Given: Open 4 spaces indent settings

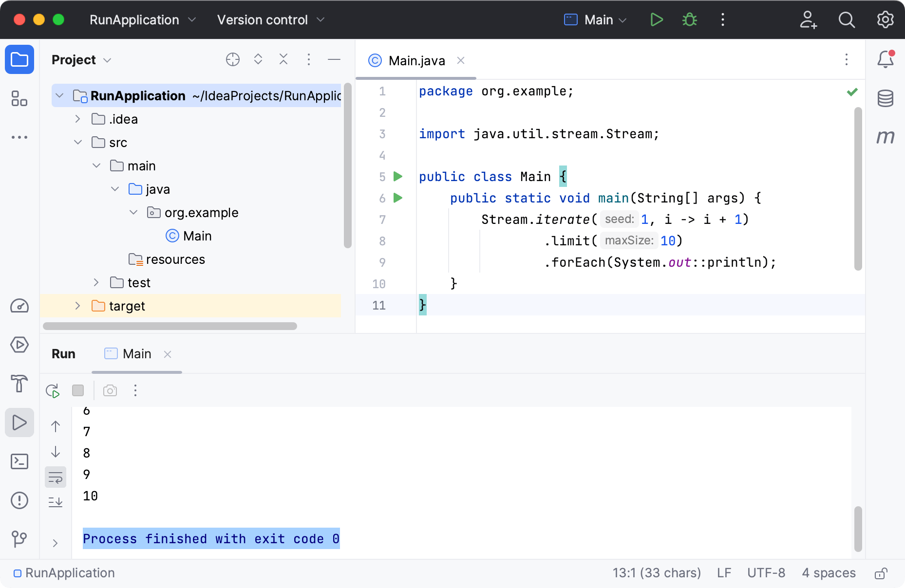Looking at the screenshot, I should pos(829,573).
